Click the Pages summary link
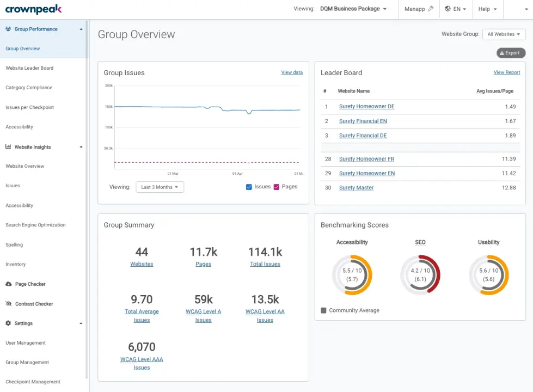The width and height of the screenshot is (533, 392). (203, 264)
